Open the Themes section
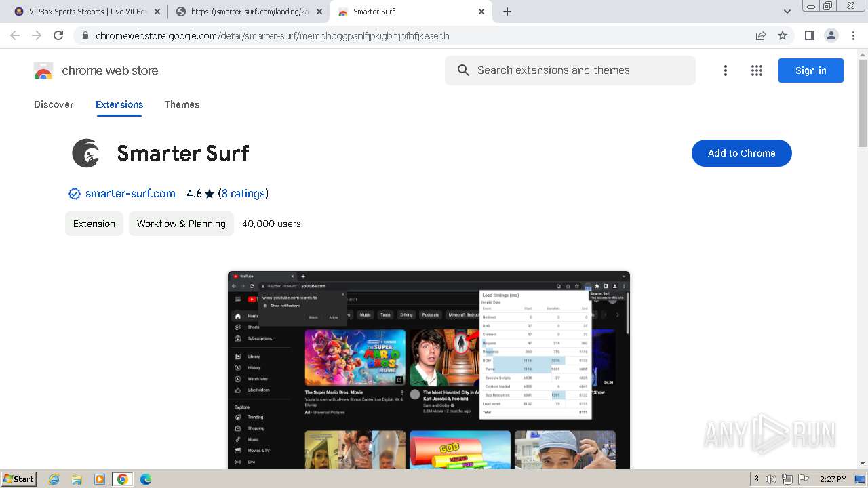Screen dimensions: 868x488 click(182, 104)
